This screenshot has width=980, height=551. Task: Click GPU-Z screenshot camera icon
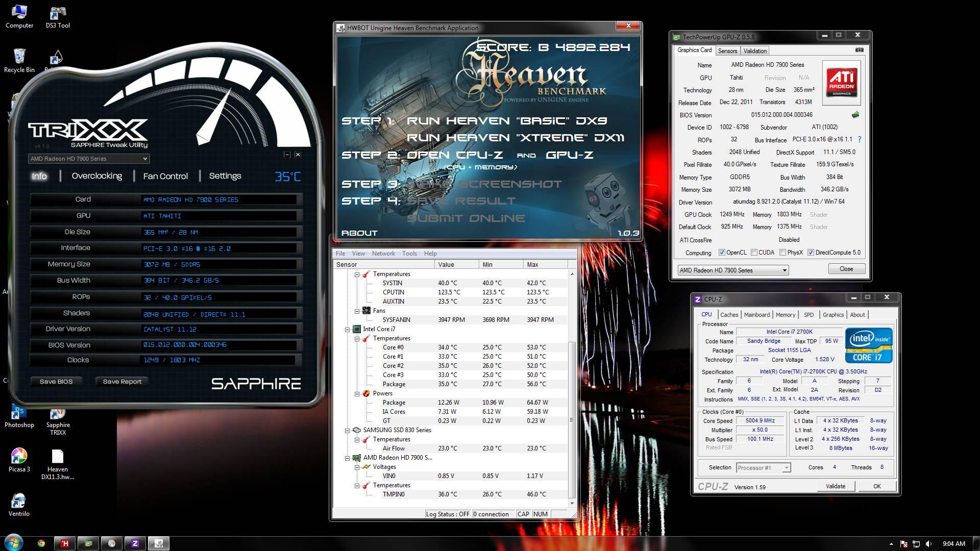coord(860,50)
